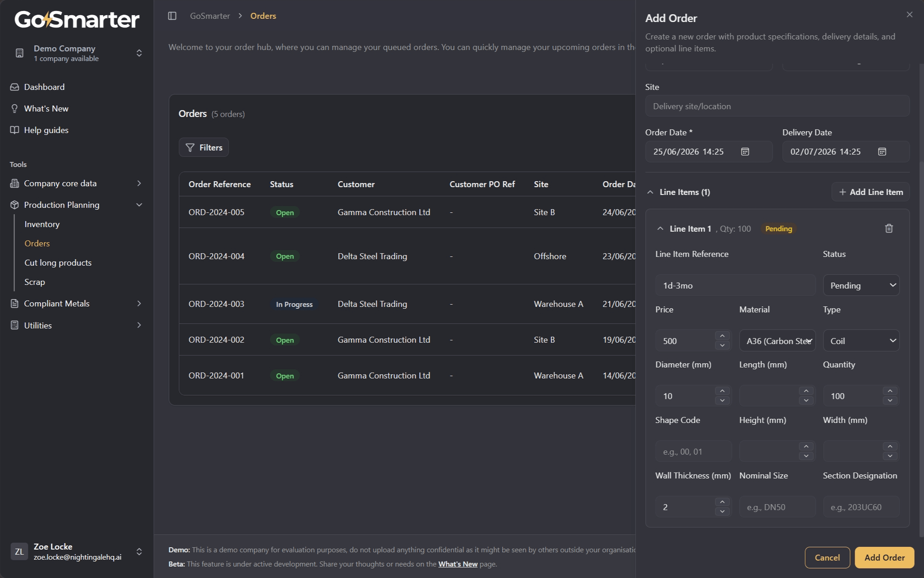Screen dimensions: 924x578
Task: Open Inventory page
Action: pos(42,224)
